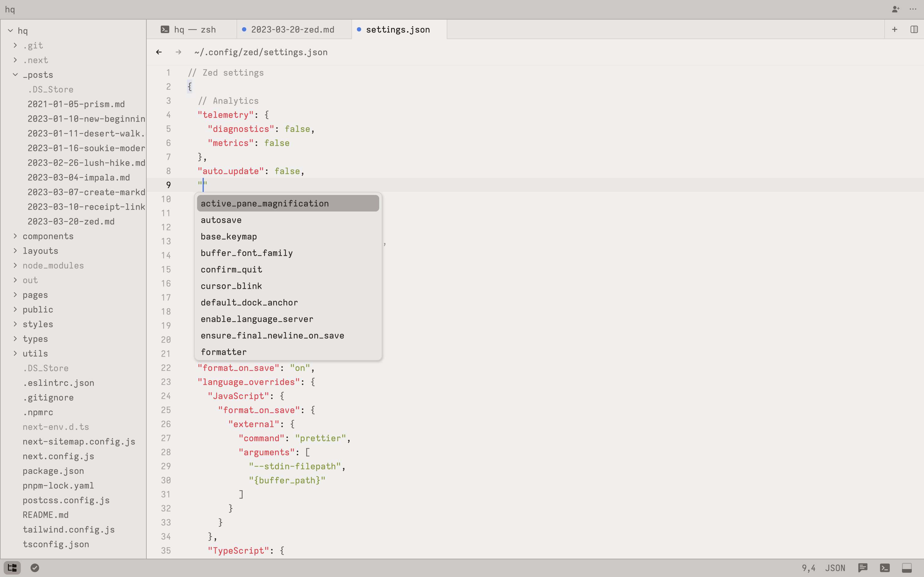924x577 pixels.
Task: Open the three-dot menu in title bar
Action: (913, 9)
